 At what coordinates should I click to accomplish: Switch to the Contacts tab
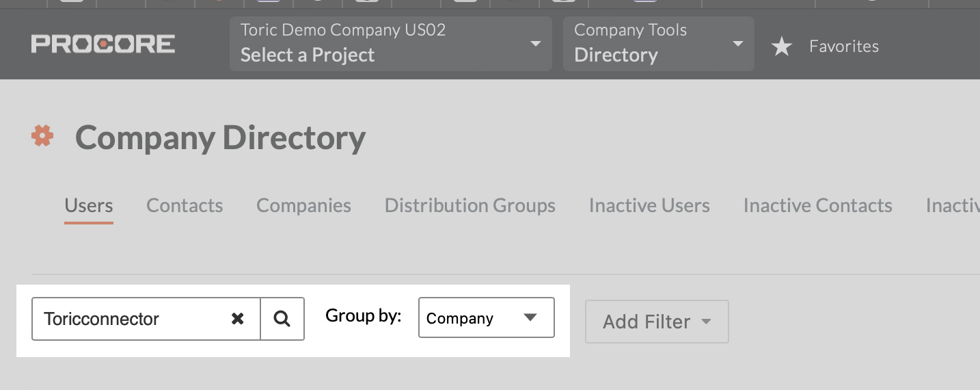click(x=185, y=205)
